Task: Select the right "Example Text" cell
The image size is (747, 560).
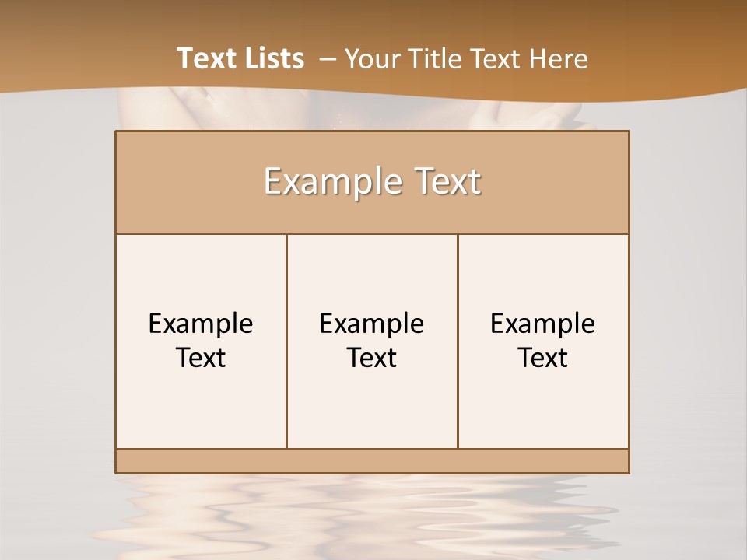Action: 543,341
